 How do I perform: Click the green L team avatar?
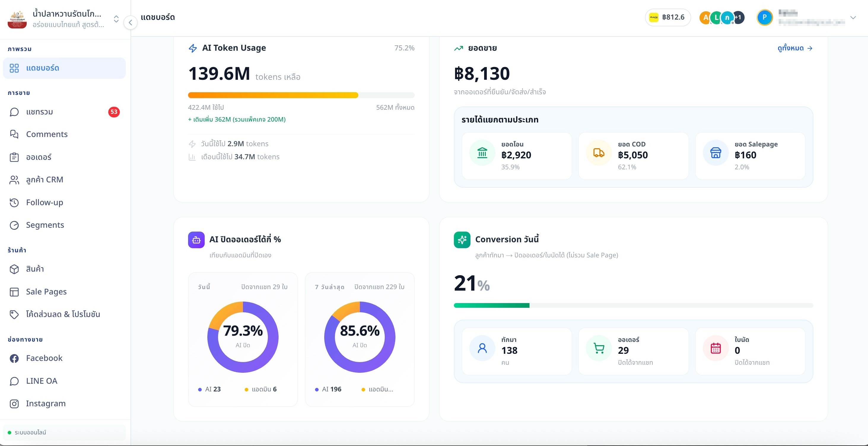(x=716, y=17)
